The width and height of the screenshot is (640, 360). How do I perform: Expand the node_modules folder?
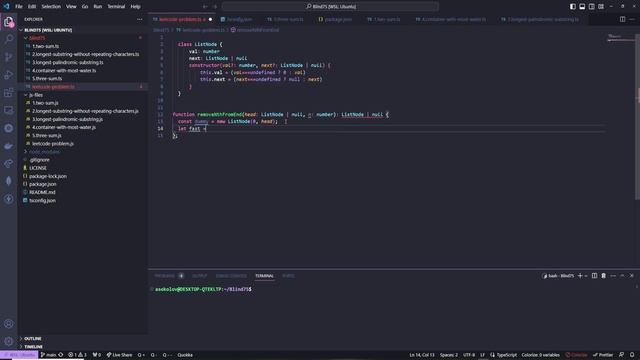pos(44,152)
